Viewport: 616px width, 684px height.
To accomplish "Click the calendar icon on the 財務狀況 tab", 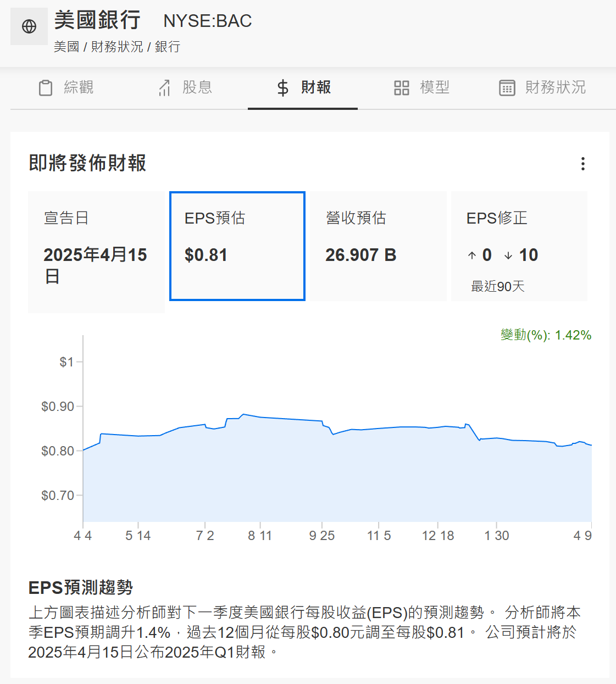I will pos(507,88).
